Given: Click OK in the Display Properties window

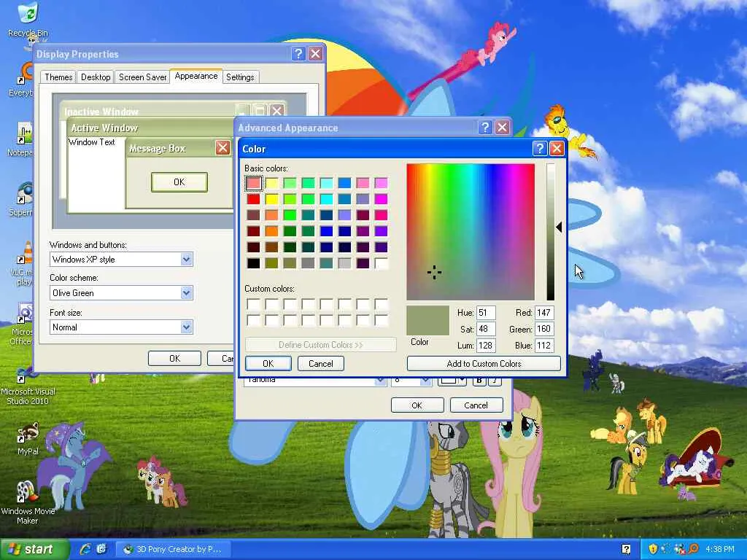Looking at the screenshot, I should tap(175, 358).
